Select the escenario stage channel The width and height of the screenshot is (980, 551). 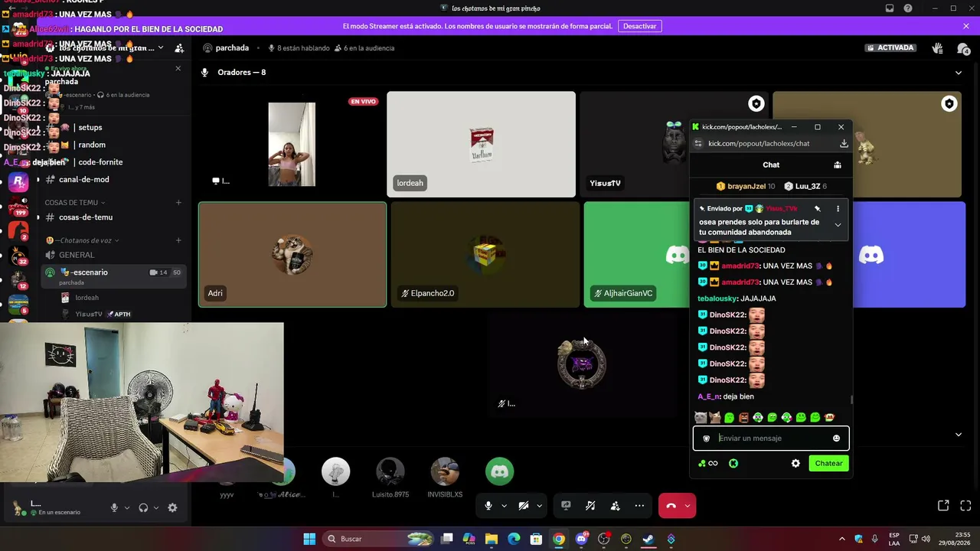tap(113, 276)
